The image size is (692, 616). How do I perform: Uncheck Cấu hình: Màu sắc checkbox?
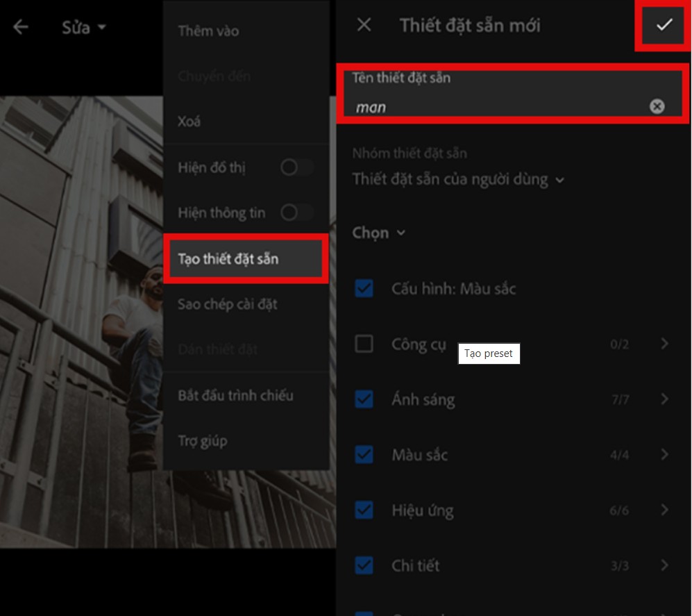point(364,288)
